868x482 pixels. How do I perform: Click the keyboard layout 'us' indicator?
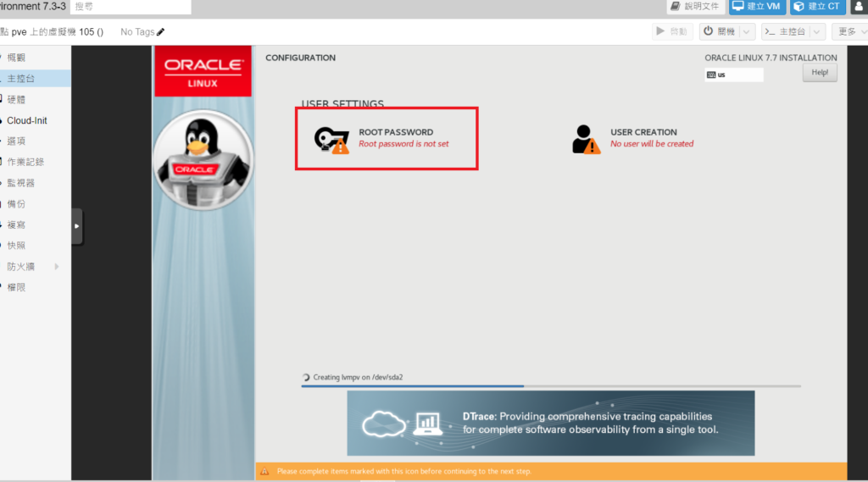pyautogui.click(x=733, y=75)
